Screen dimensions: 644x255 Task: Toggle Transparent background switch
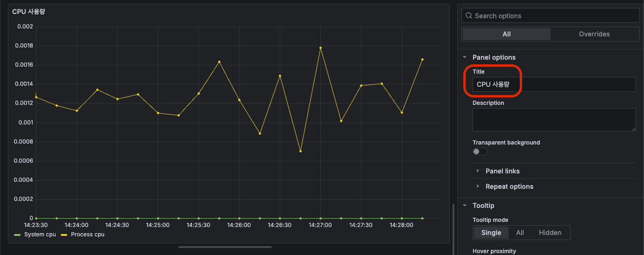480,152
